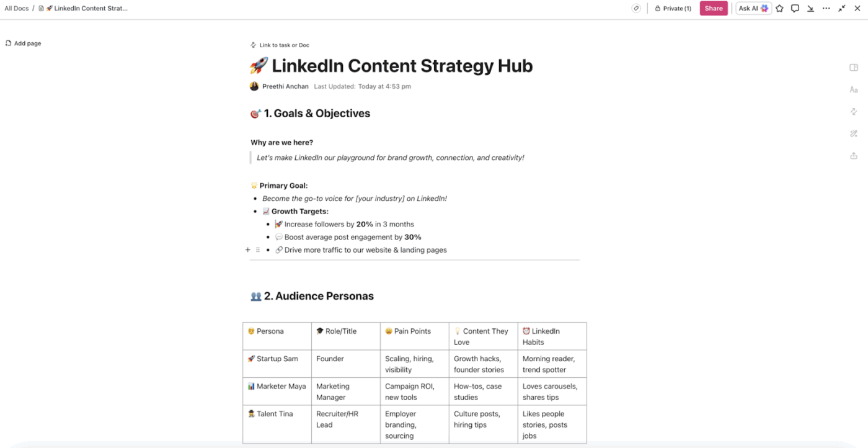Open the right panel layout icon
Image resolution: width=868 pixels, height=448 pixels.
[x=853, y=67]
